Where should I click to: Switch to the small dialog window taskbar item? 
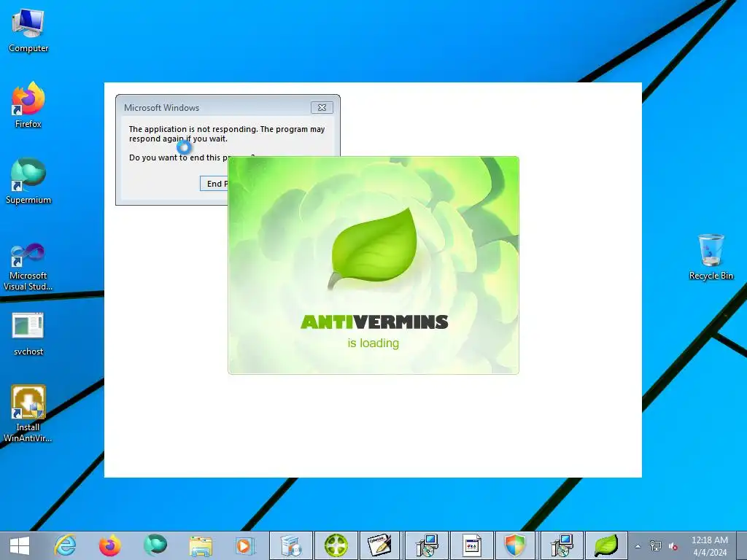click(x=472, y=545)
